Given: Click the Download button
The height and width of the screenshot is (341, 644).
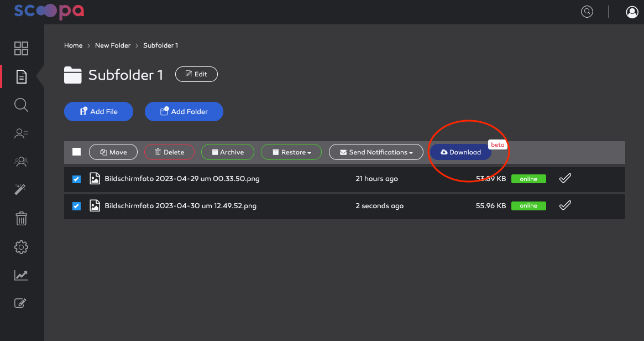Looking at the screenshot, I should 460,152.
